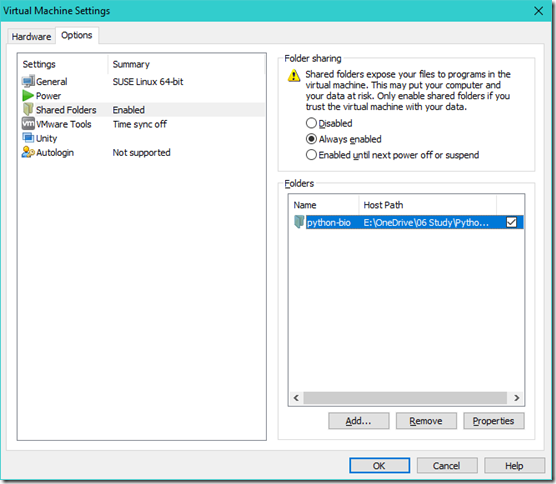Click the VMware Tools vm icon

point(28,124)
